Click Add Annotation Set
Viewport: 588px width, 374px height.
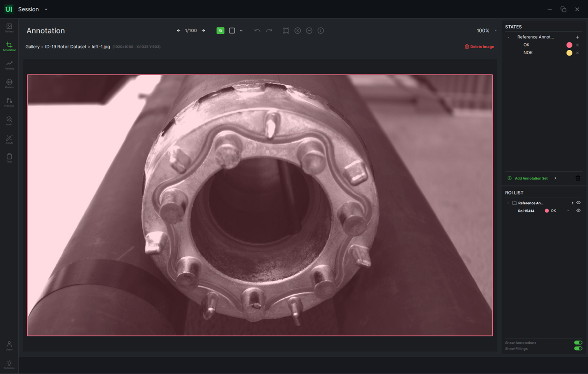(x=531, y=178)
